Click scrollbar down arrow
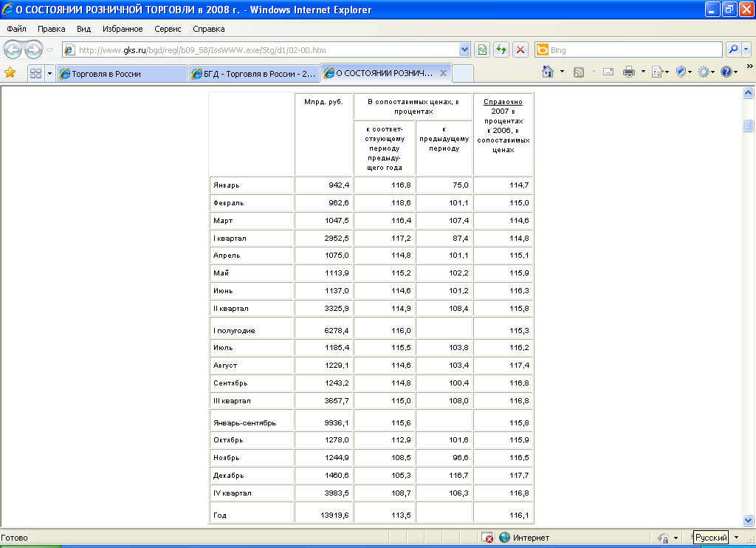Viewport: 756px width, 548px height. coord(749,520)
